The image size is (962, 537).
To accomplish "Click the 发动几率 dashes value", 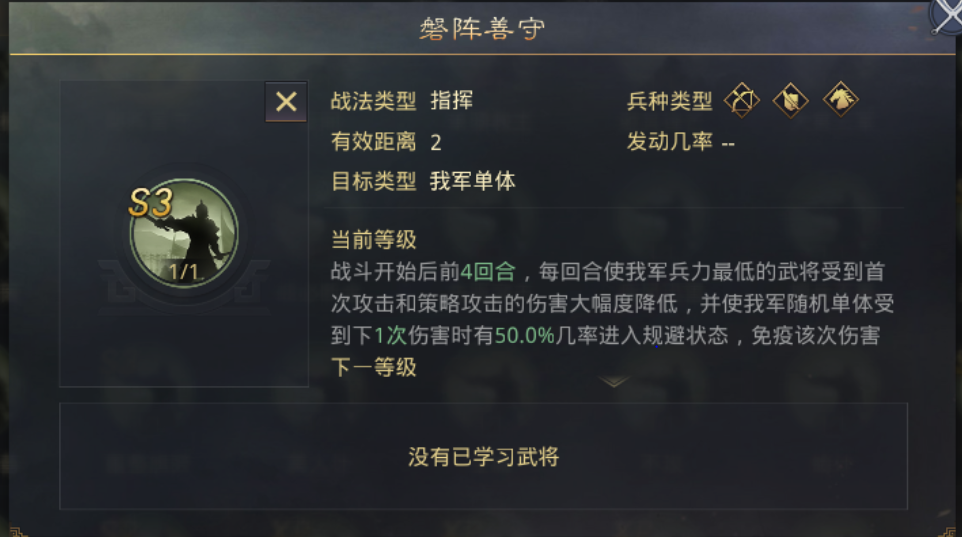I will click(728, 144).
